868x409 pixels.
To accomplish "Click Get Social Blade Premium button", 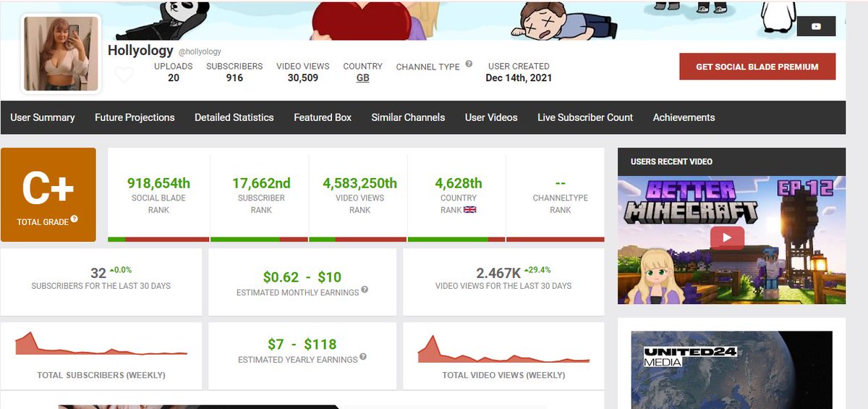I will pyautogui.click(x=757, y=67).
